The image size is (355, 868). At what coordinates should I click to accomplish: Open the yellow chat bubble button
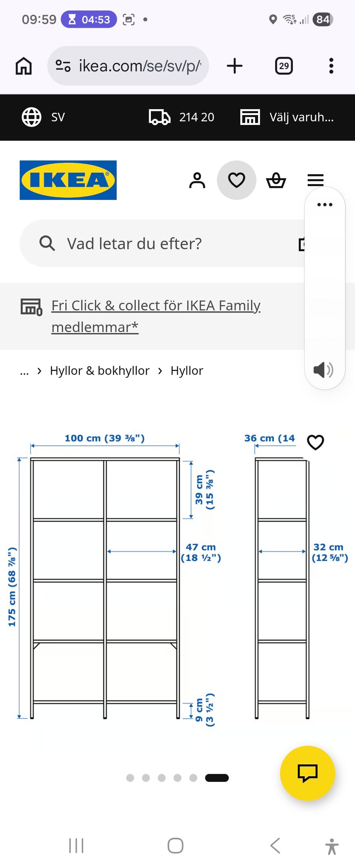[x=307, y=773]
